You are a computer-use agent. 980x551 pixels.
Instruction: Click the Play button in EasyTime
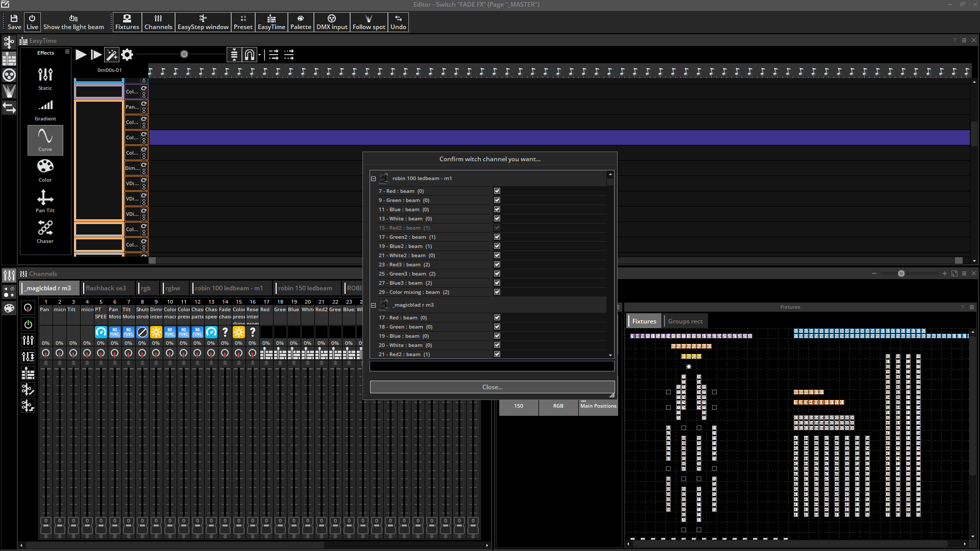[80, 55]
